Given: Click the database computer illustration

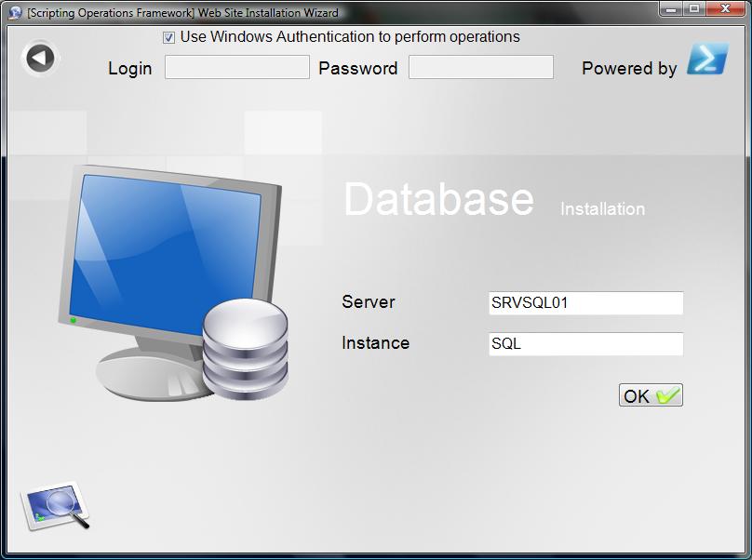Looking at the screenshot, I should [x=173, y=283].
